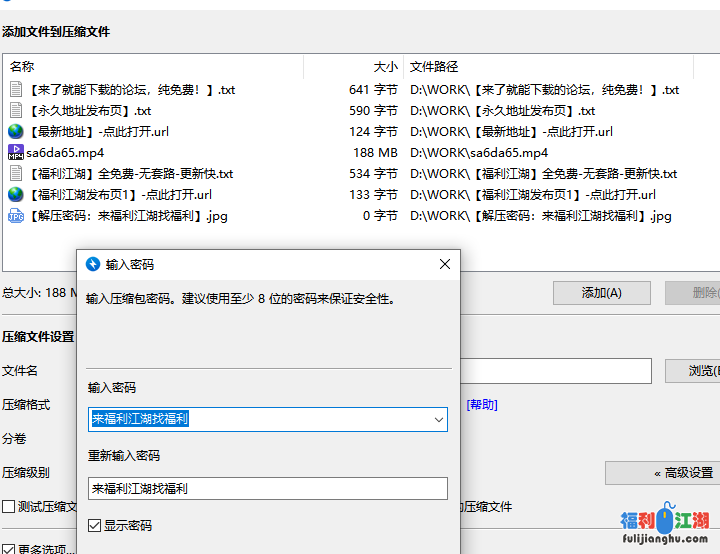Sort the file list by 名称 column
The height and width of the screenshot is (554, 720).
coord(150,67)
